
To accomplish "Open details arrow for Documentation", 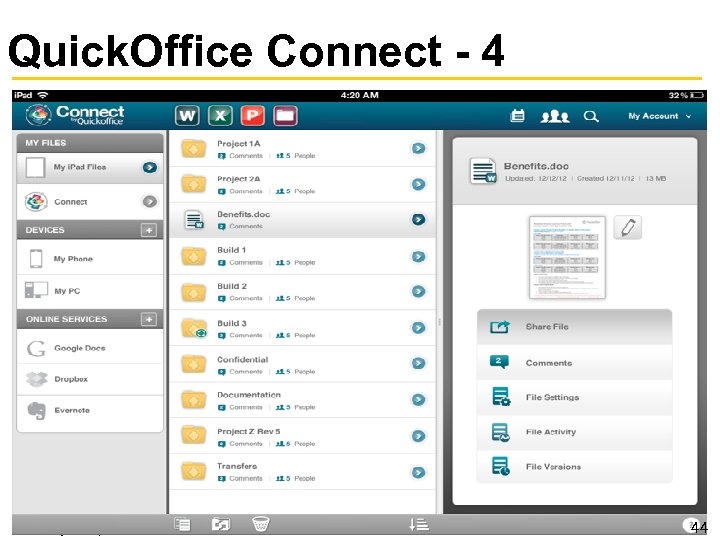I will click(x=418, y=399).
